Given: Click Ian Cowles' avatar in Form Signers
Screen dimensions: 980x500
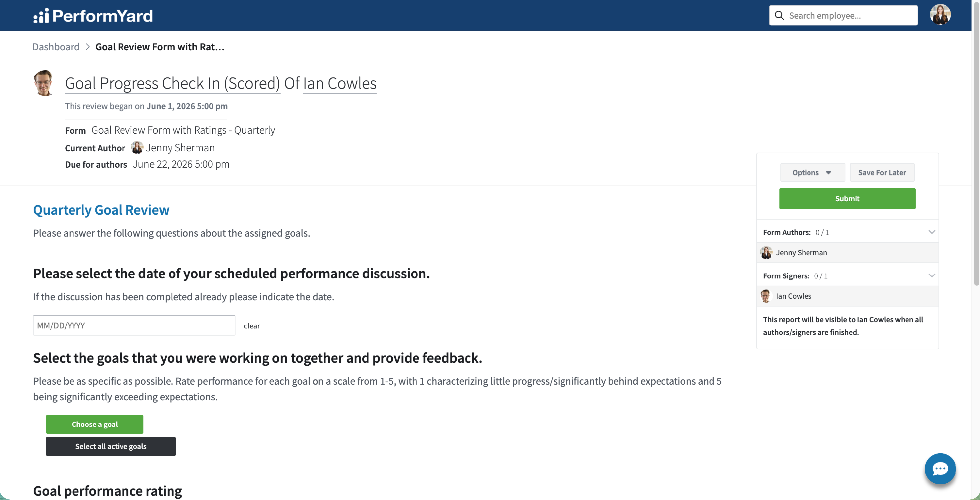Looking at the screenshot, I should 765,296.
